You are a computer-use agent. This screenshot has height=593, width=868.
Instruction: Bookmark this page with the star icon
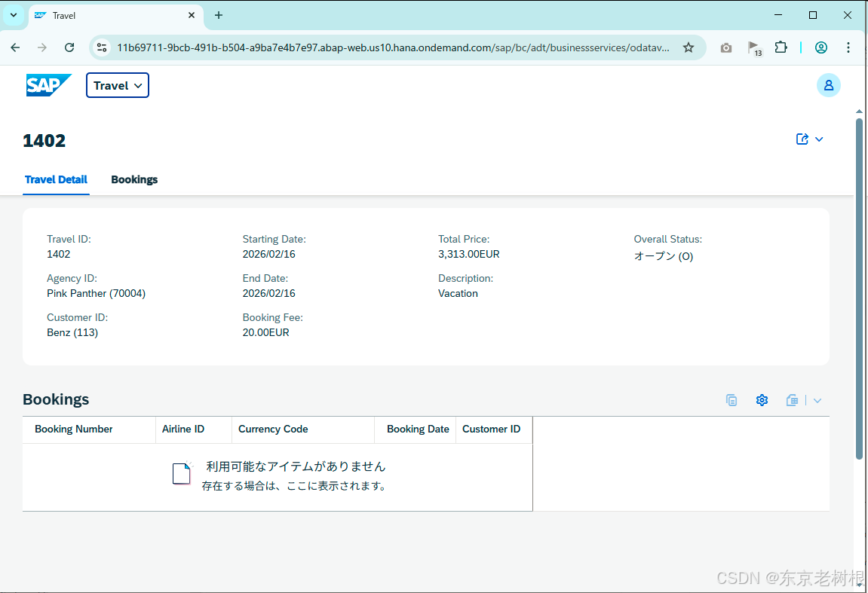pos(688,47)
